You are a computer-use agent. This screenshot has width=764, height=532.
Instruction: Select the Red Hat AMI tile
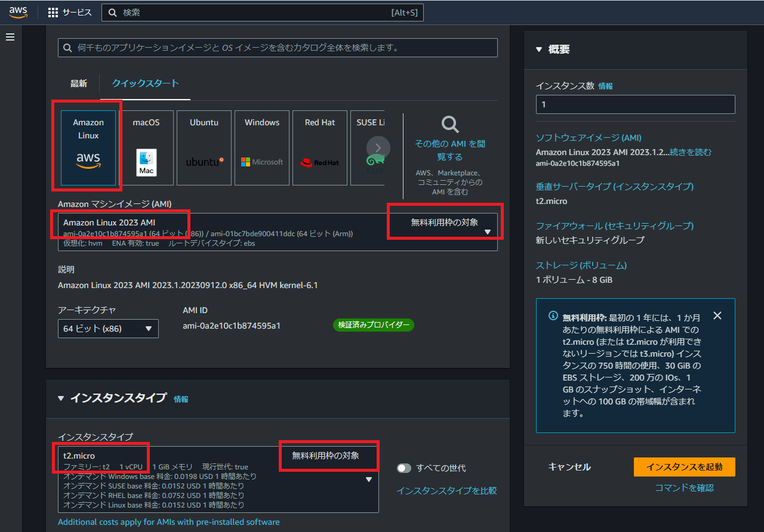tap(320, 148)
